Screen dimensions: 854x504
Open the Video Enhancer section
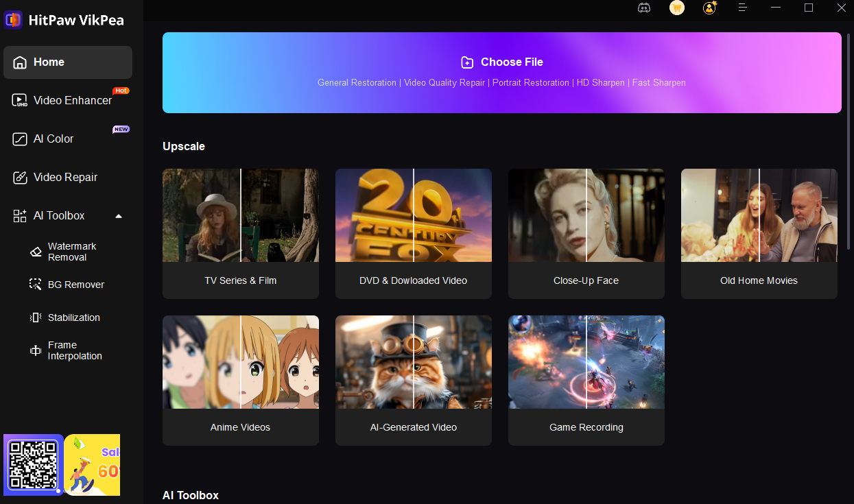[x=68, y=101]
